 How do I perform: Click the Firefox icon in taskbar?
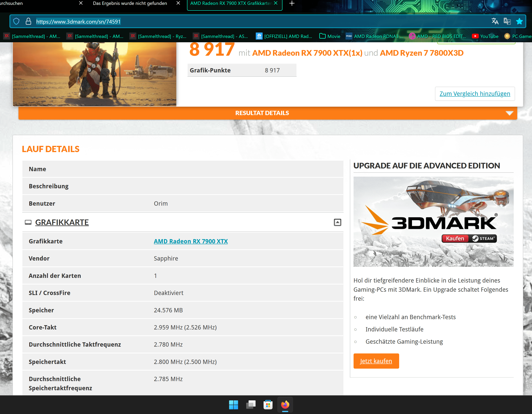[285, 405]
